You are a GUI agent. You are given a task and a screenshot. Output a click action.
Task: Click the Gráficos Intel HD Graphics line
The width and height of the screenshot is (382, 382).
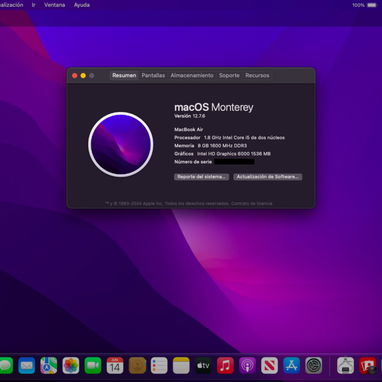222,154
